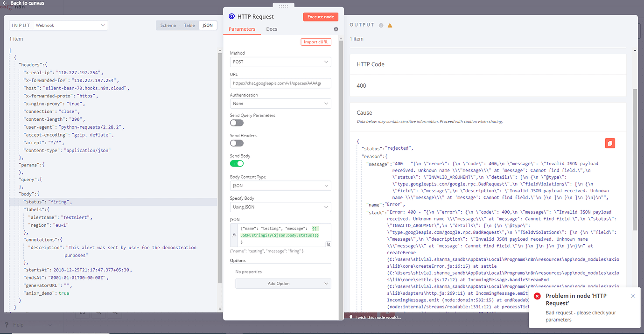Switch input view to Table
The image size is (644, 334).
(189, 25)
